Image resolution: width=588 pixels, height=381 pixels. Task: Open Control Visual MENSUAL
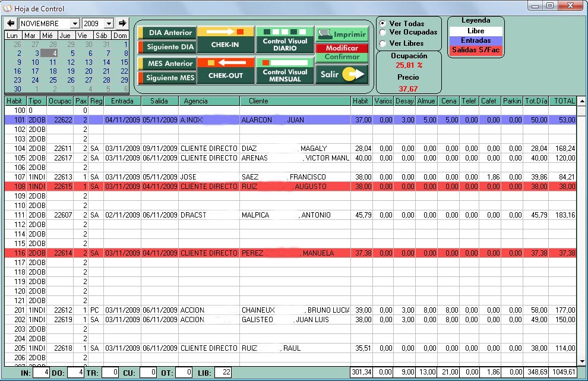(x=284, y=70)
